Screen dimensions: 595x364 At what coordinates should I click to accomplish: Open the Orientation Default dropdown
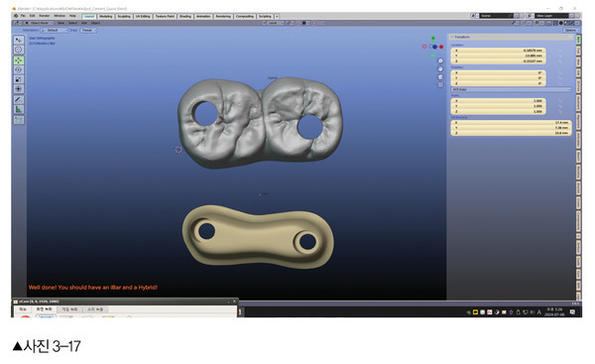click(x=54, y=31)
